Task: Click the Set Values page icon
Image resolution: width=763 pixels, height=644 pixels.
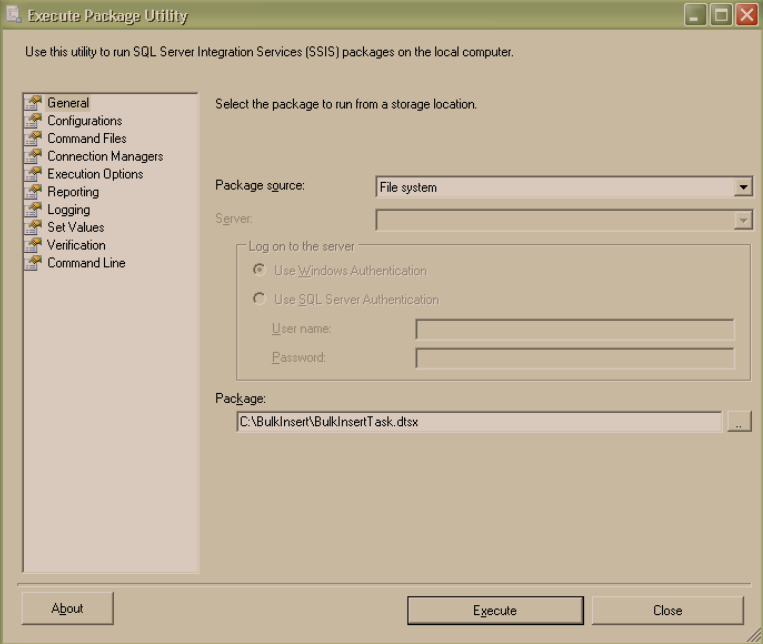Action: click(33, 227)
